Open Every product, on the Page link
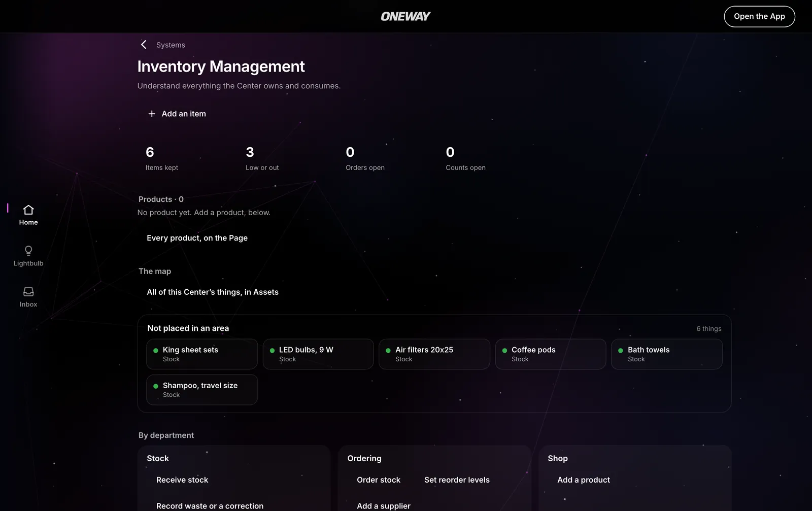 (x=197, y=238)
